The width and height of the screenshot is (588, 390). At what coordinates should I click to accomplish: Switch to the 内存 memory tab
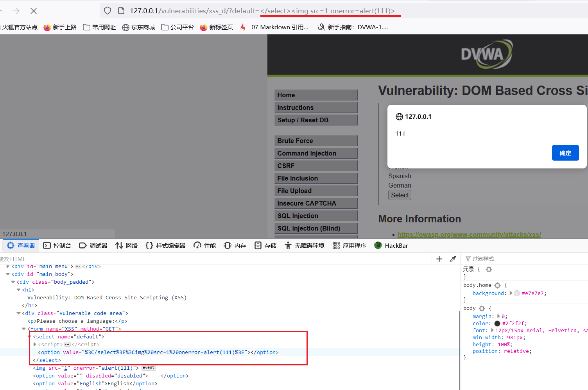[235, 245]
